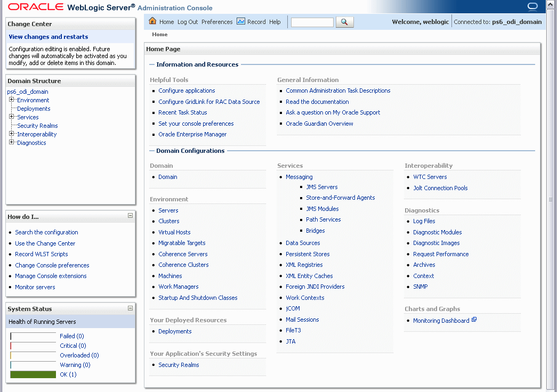This screenshot has width=557, height=392.
Task: Open Ask a question on My Oracle Support
Action: [333, 112]
